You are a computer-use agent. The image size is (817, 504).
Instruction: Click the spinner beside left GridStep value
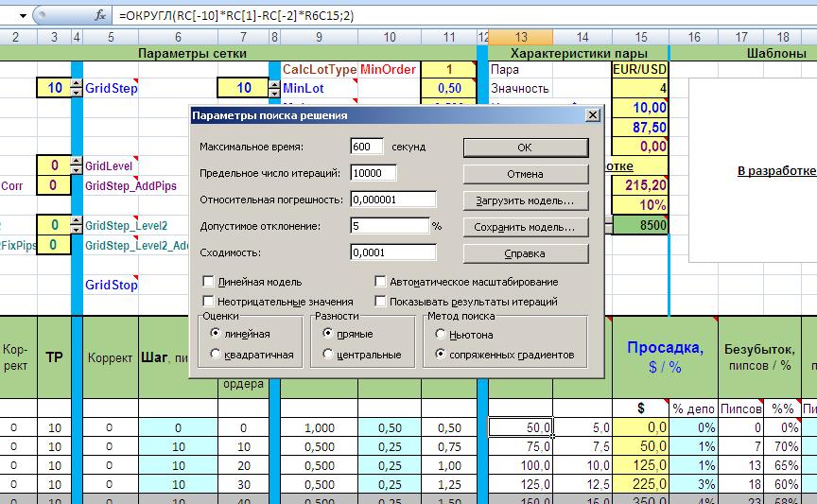(77, 88)
